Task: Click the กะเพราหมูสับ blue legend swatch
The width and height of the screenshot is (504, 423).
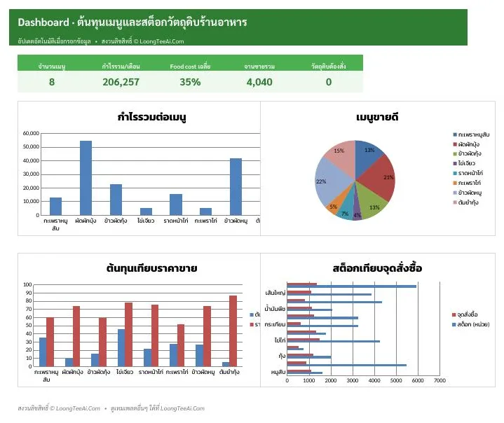Action: [x=455, y=134]
